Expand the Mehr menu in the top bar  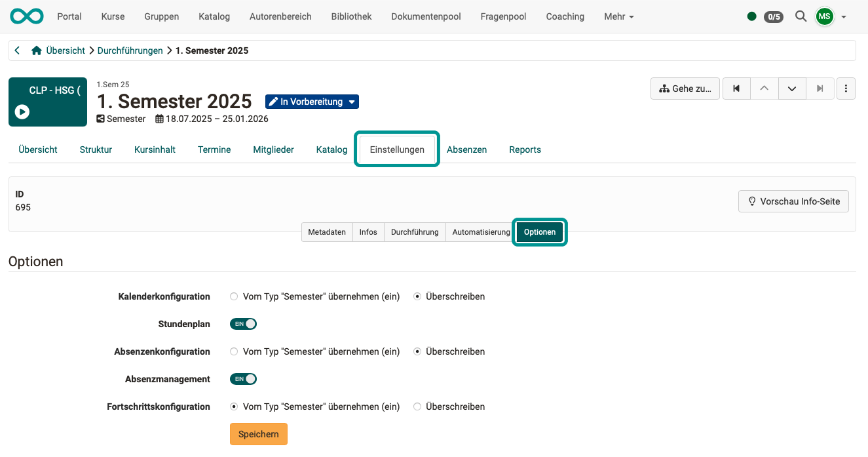tap(618, 16)
